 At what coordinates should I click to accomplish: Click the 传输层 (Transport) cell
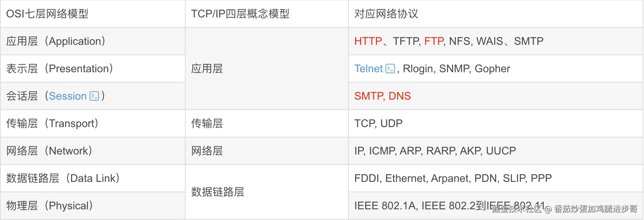tap(52, 123)
